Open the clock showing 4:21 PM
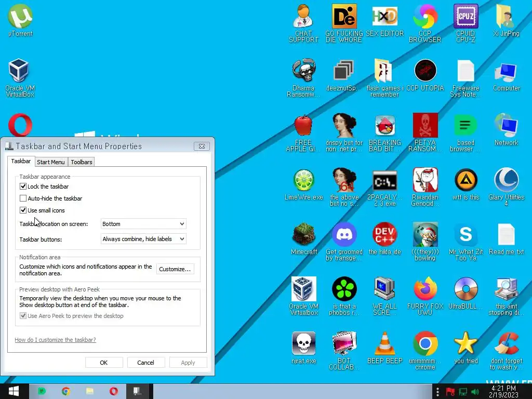This screenshot has height=399, width=532. [503, 392]
